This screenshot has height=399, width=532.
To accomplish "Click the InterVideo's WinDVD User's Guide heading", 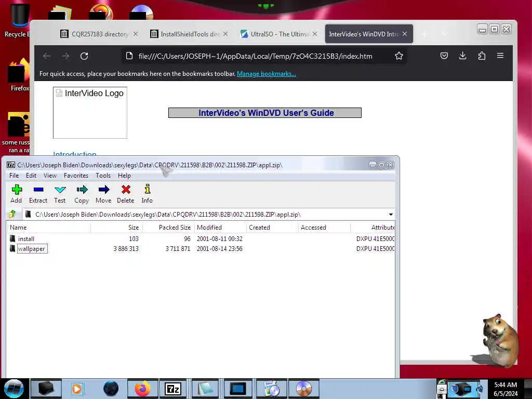I will 266,113.
